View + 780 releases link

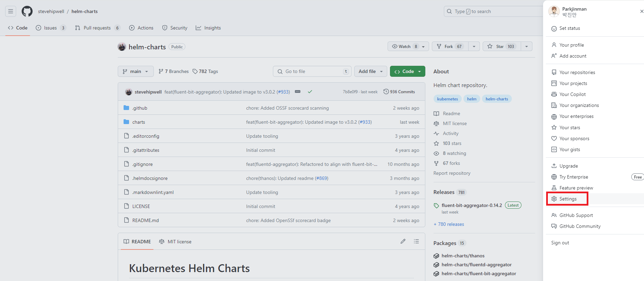(x=449, y=224)
